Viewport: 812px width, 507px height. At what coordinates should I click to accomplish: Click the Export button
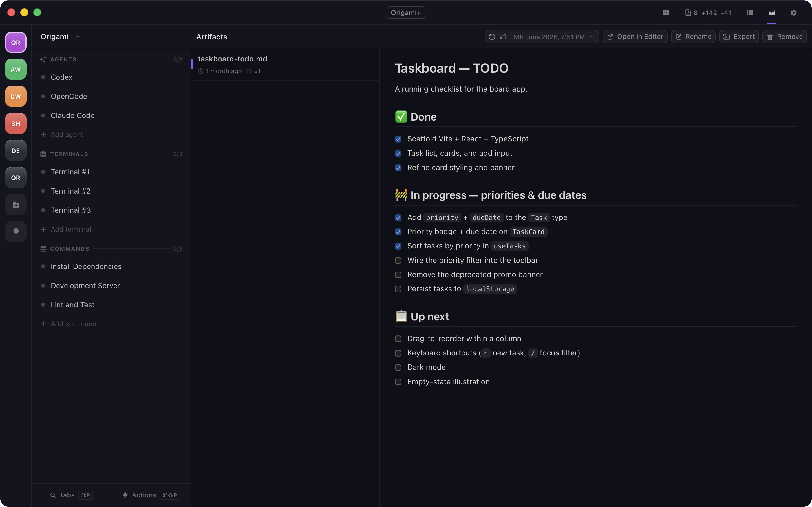738,37
